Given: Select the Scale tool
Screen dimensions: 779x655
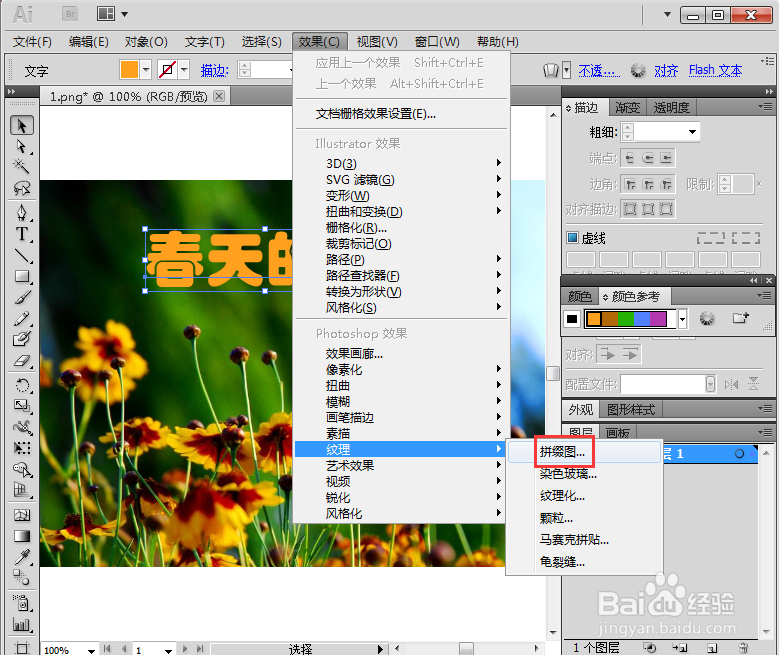Looking at the screenshot, I should click(x=21, y=406).
